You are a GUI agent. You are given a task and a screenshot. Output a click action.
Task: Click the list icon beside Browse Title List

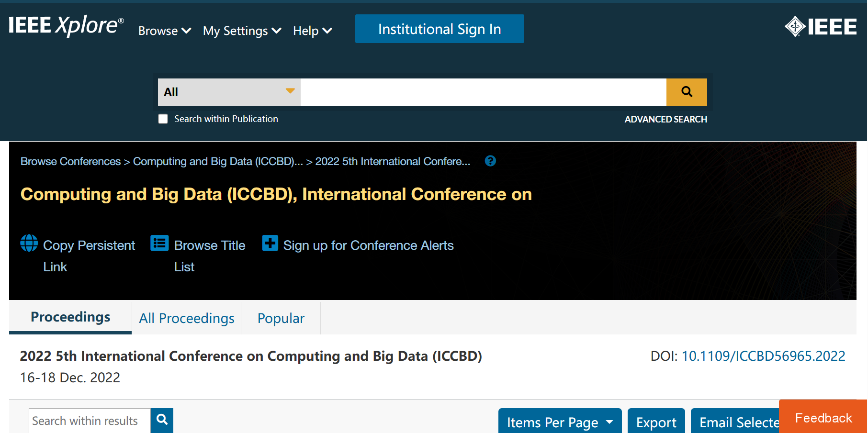coord(159,243)
